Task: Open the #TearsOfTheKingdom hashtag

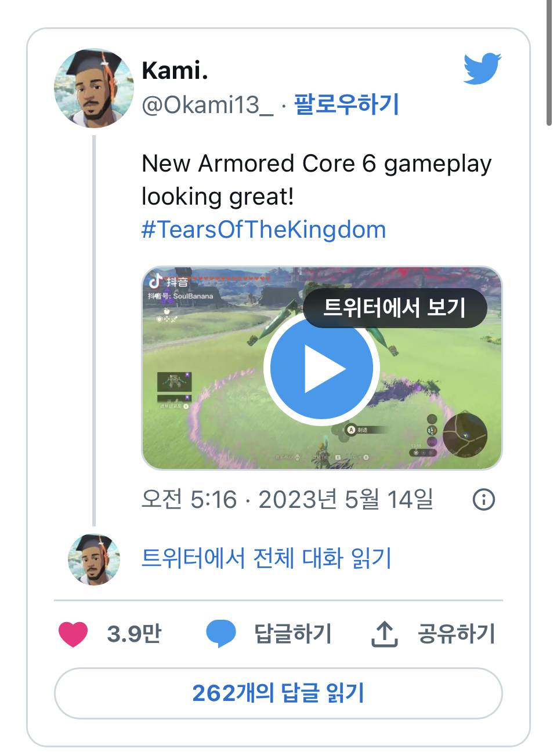Action: click(264, 230)
